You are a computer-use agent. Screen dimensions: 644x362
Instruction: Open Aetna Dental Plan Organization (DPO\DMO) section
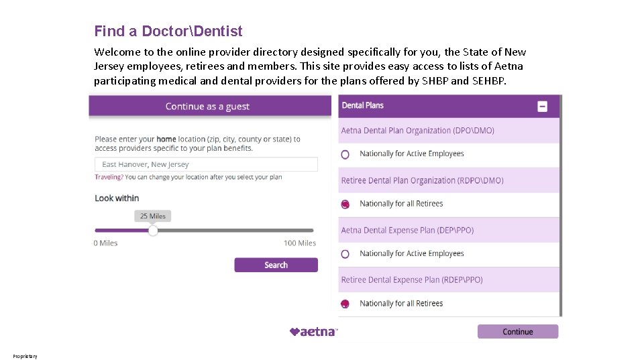[449, 131]
